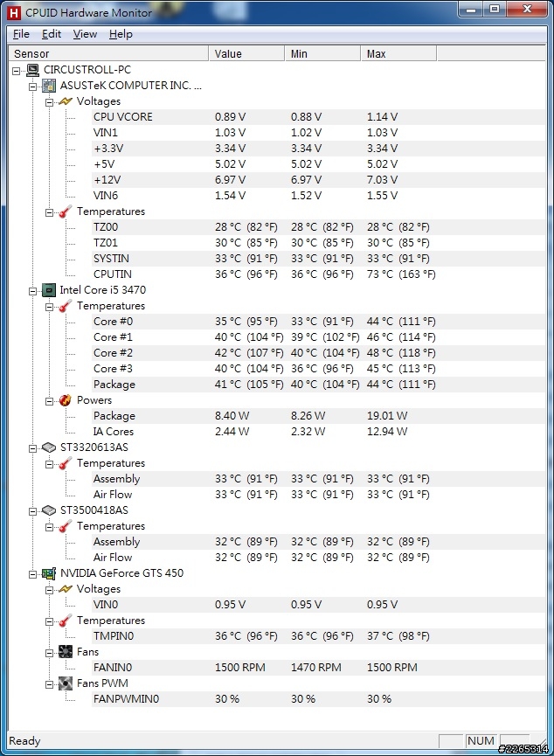
Task: Collapse the motherboard Voltages group
Action: point(49,102)
